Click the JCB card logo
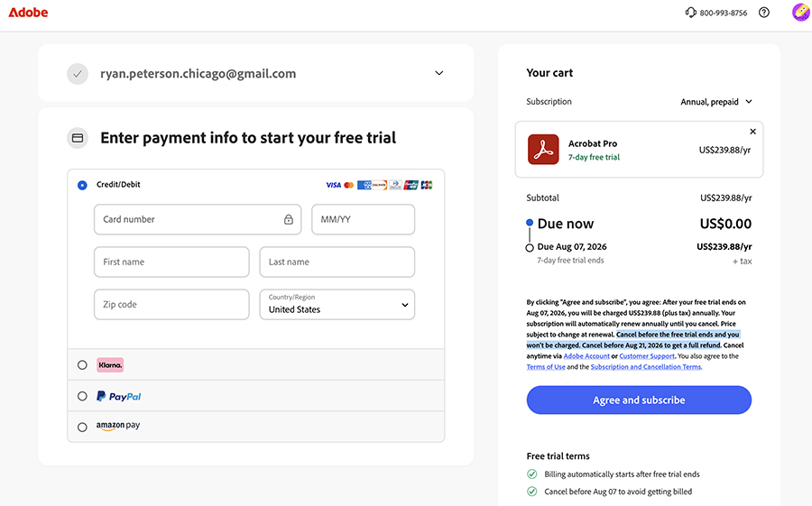812x506 pixels. (x=427, y=185)
